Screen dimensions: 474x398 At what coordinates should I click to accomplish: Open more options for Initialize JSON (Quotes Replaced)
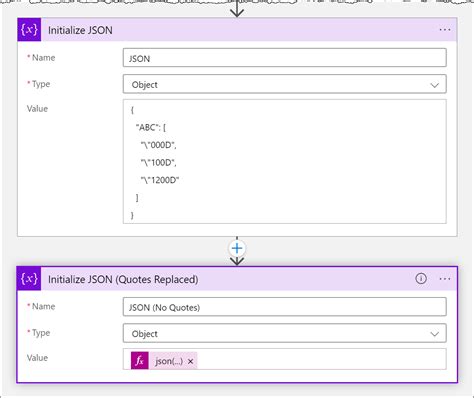[x=445, y=279]
